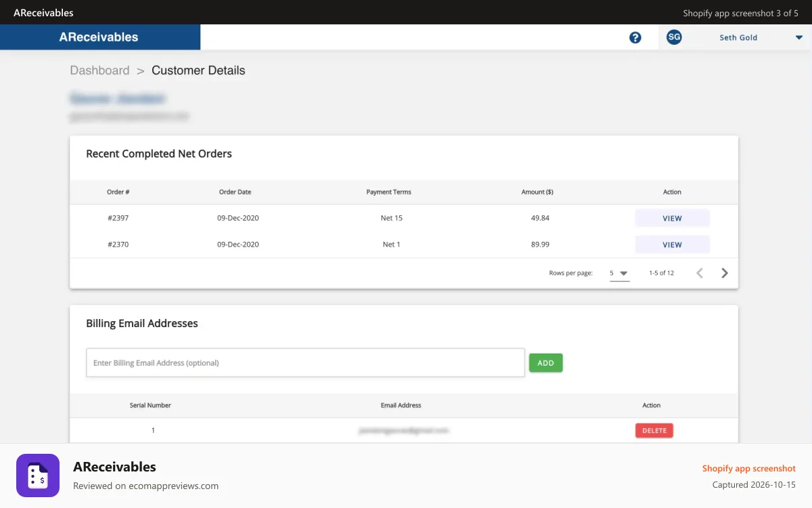Image resolution: width=812 pixels, height=508 pixels.
Task: Click the Billing Email Addresses heading
Action: [x=142, y=324]
